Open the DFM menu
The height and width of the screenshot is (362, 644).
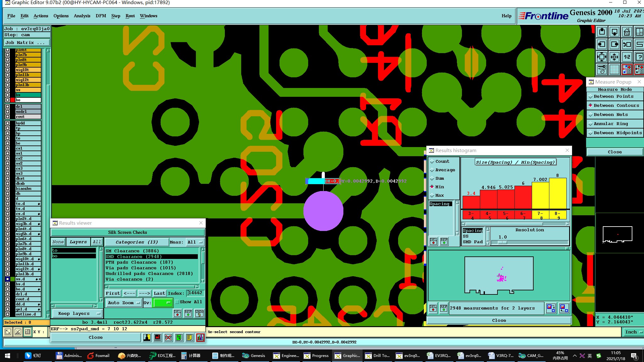click(x=101, y=16)
